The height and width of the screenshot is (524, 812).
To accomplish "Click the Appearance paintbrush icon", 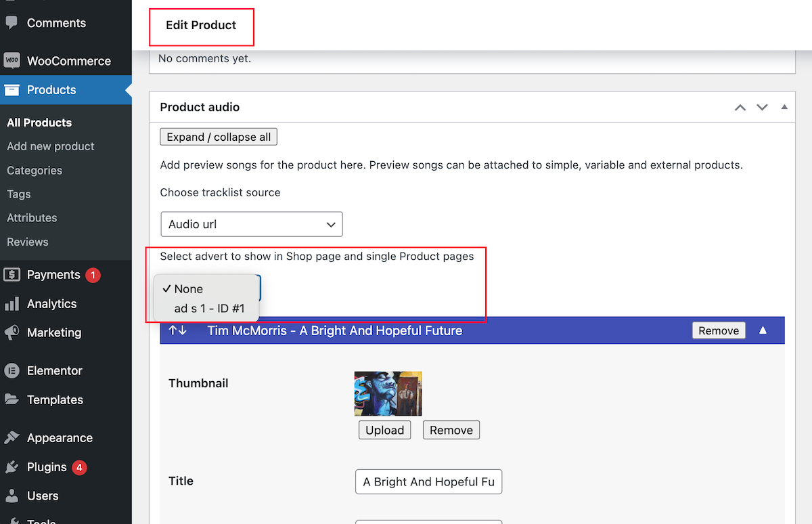I will 12,438.
